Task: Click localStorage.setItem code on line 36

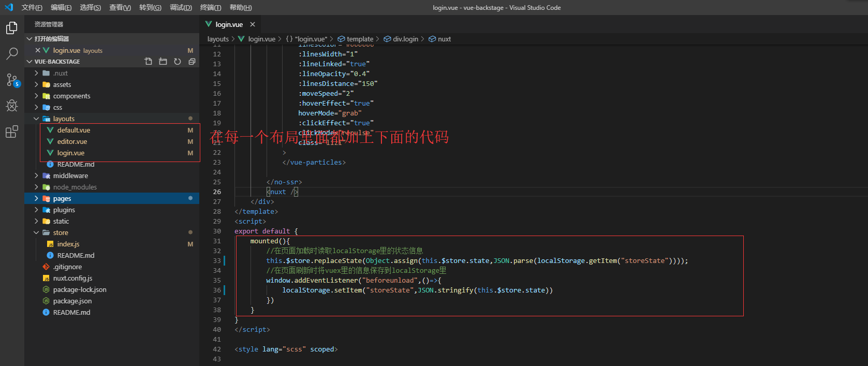Action: point(417,290)
